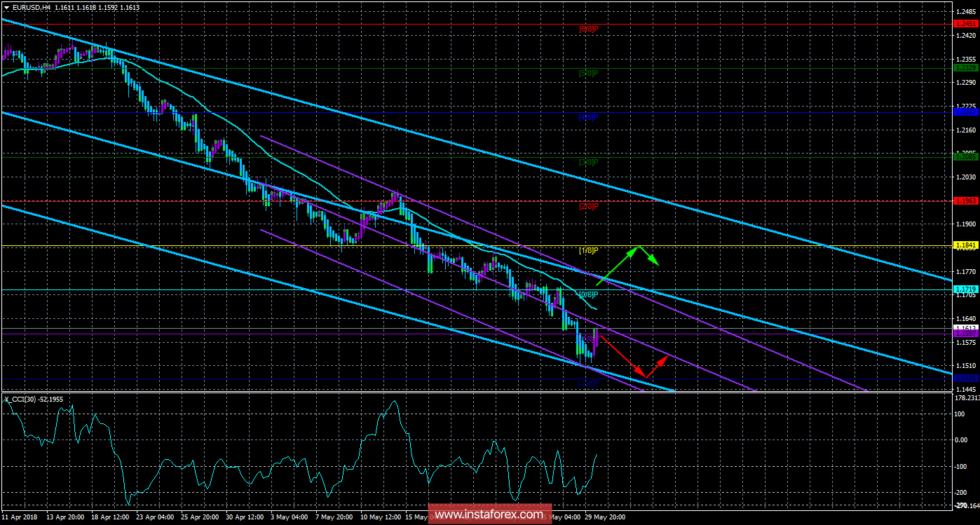Click the 1.1575 price scale value
Screen dimensions: 980x525
[967, 343]
